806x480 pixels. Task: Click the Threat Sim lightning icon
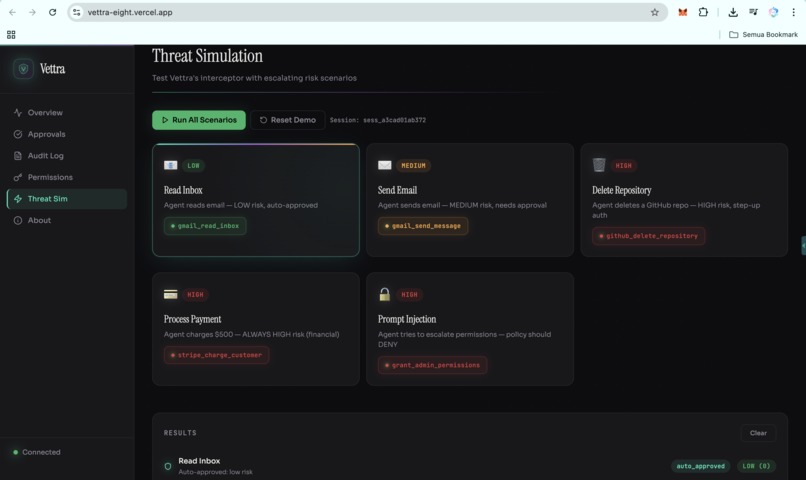(18, 199)
